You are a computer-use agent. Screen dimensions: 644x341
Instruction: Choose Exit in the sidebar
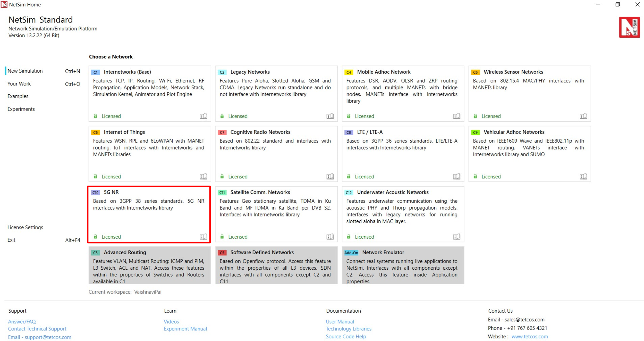[11, 240]
